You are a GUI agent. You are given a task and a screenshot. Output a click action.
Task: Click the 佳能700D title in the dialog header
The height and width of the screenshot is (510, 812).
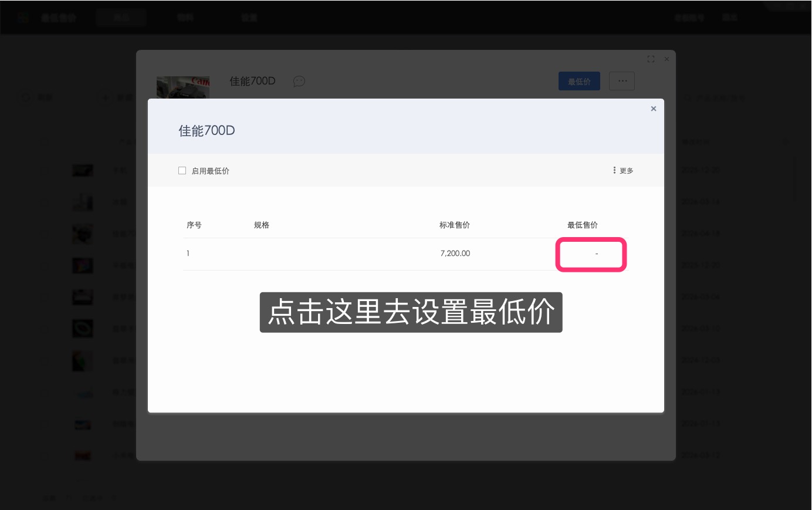207,131
